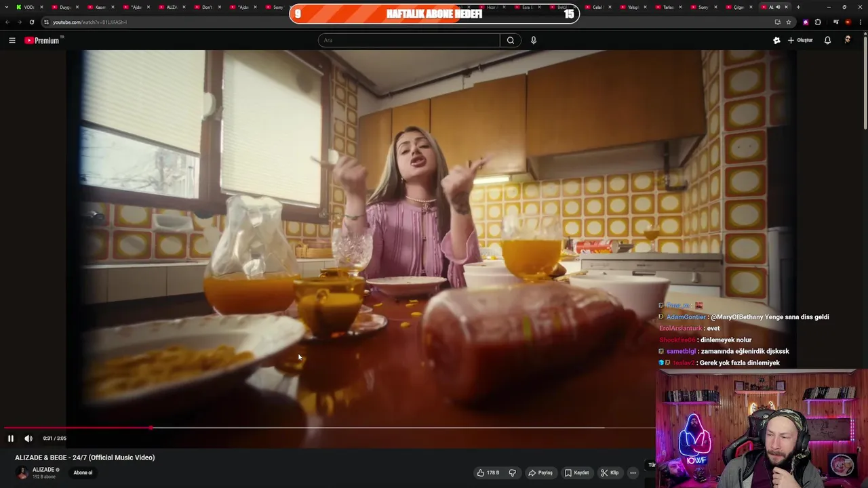Share the video via Paylaş
868x488 pixels.
pyautogui.click(x=540, y=472)
